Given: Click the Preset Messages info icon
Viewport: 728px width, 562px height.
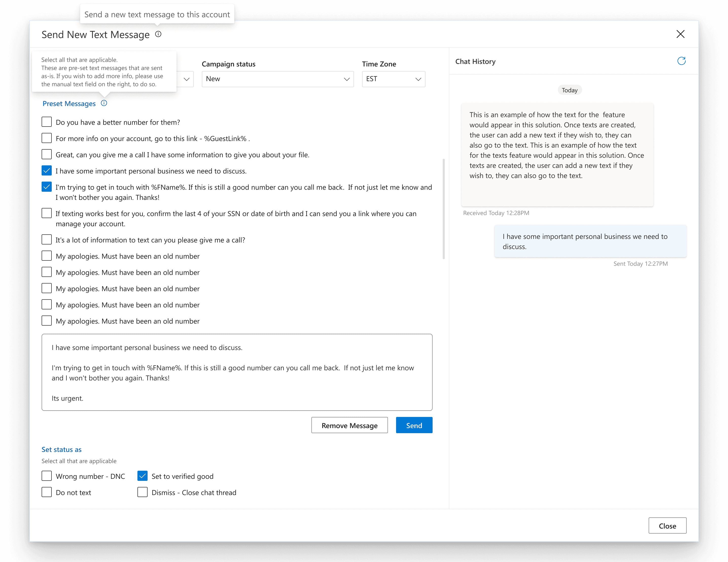Looking at the screenshot, I should pos(104,103).
